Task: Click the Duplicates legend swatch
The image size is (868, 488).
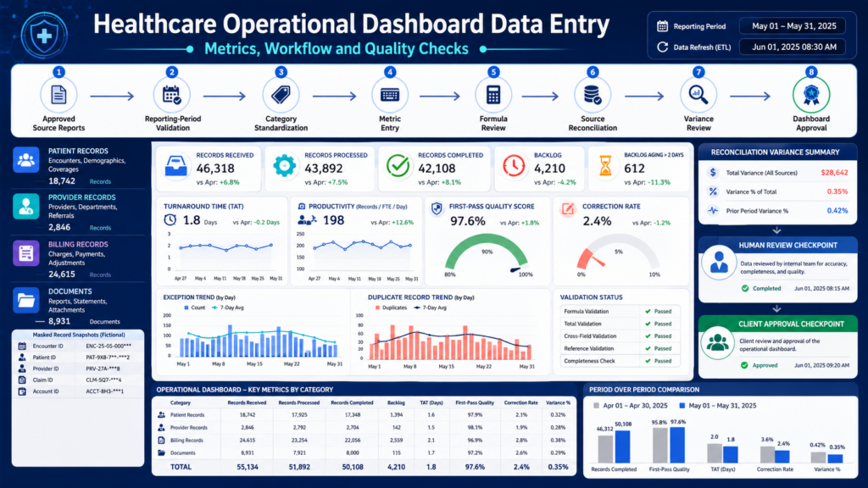Action: tap(377, 308)
